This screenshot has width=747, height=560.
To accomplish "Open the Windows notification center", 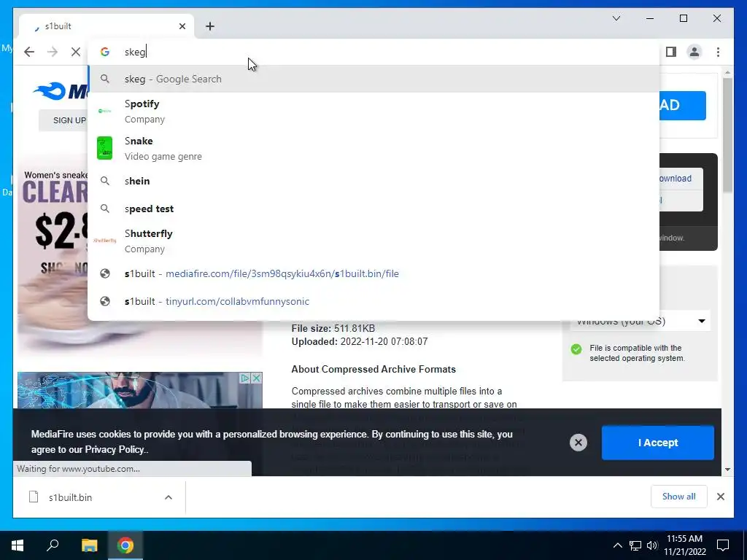I will [x=723, y=545].
